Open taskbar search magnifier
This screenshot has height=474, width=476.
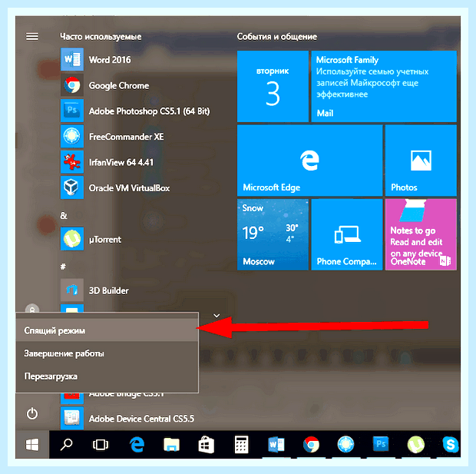(66, 445)
